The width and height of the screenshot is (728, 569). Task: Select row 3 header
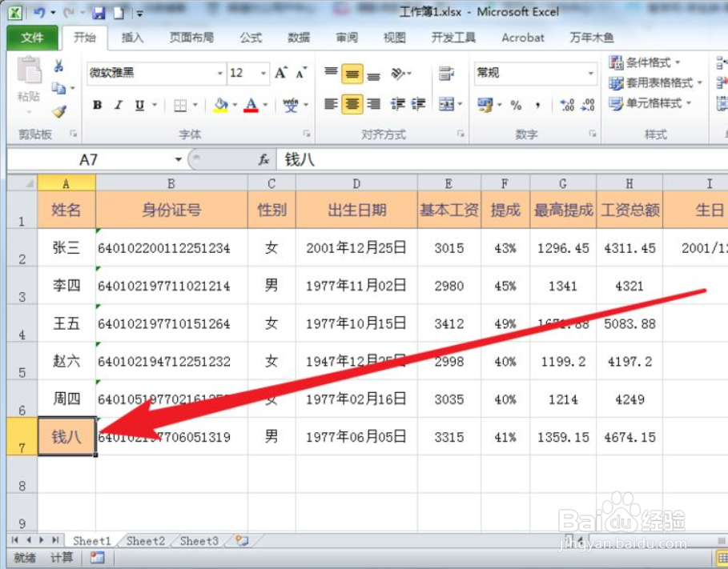point(22,286)
